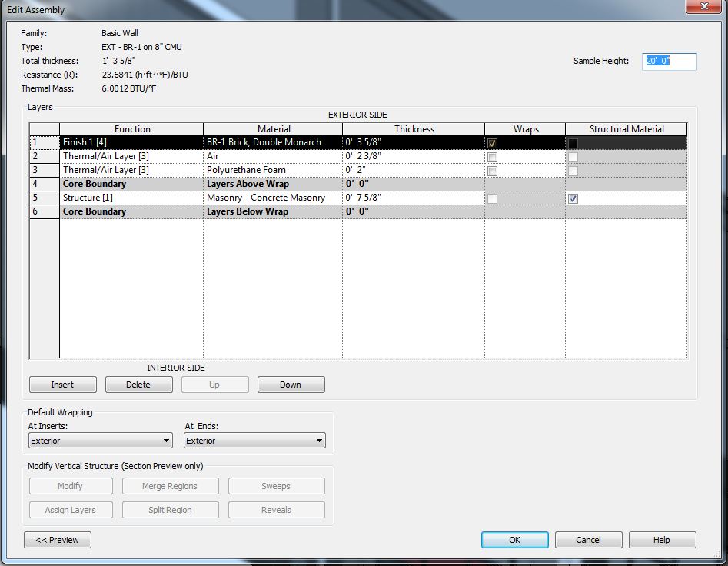This screenshot has width=728, height=566.
Task: Select Core Boundary cell in Layers Above Wrap row
Action: tap(131, 184)
